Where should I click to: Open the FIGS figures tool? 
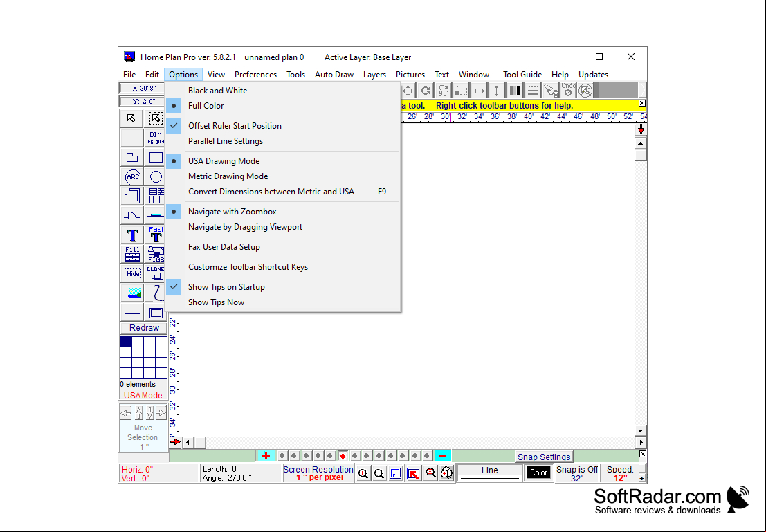(x=156, y=254)
